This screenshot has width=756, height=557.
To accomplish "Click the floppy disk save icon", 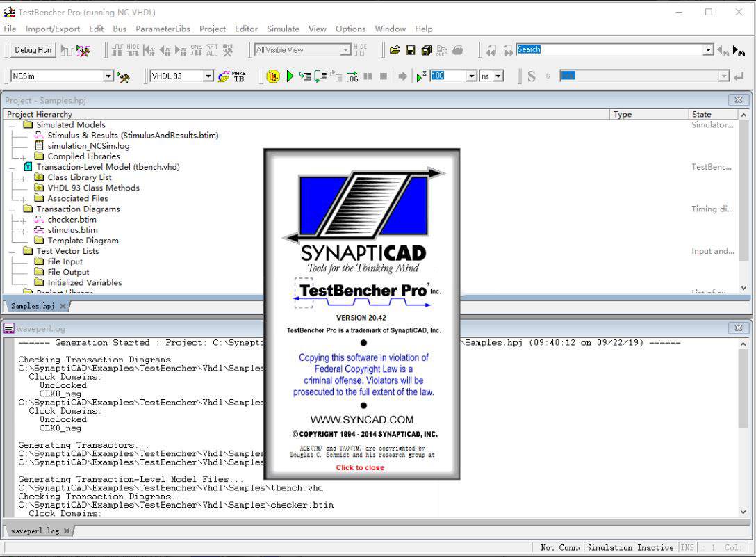I will (410, 49).
